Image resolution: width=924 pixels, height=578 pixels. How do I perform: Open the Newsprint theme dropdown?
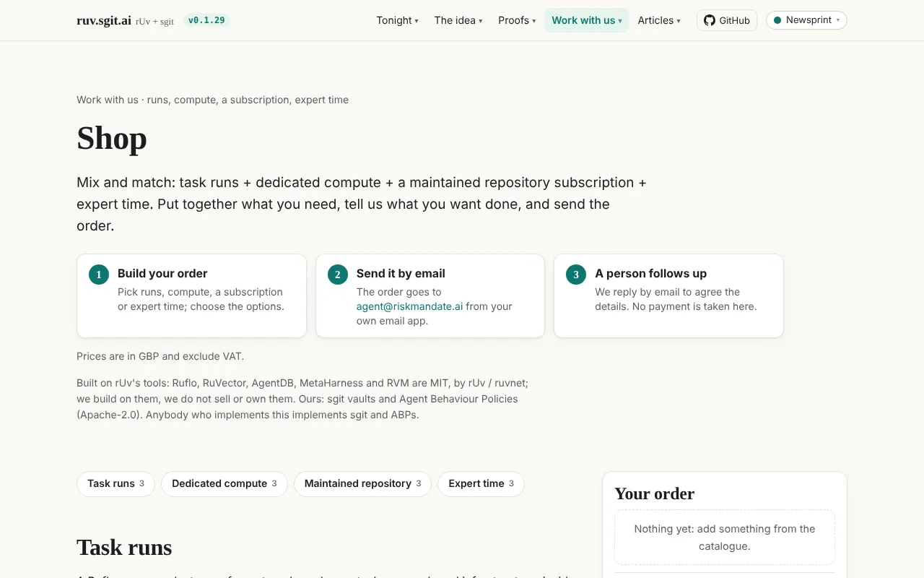coord(806,20)
